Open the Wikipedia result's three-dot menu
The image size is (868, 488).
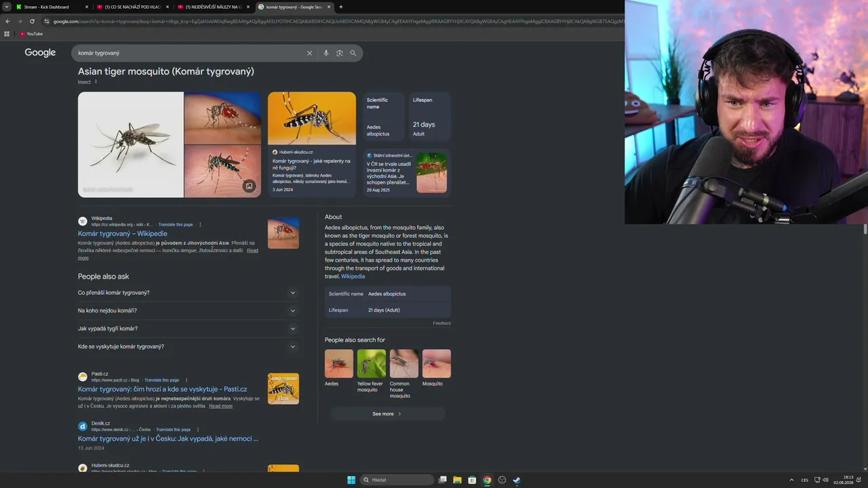click(200, 224)
